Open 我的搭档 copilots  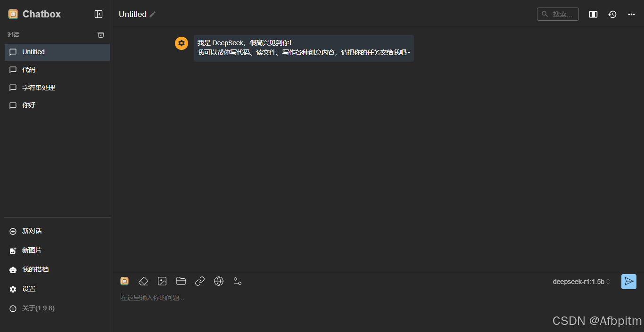pyautogui.click(x=57, y=270)
